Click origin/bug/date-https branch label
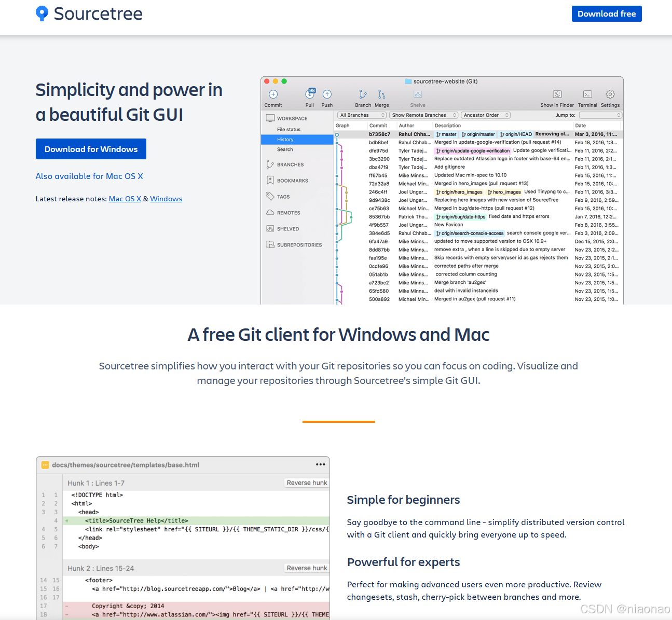Viewport: 672px width, 620px height. 461,217
